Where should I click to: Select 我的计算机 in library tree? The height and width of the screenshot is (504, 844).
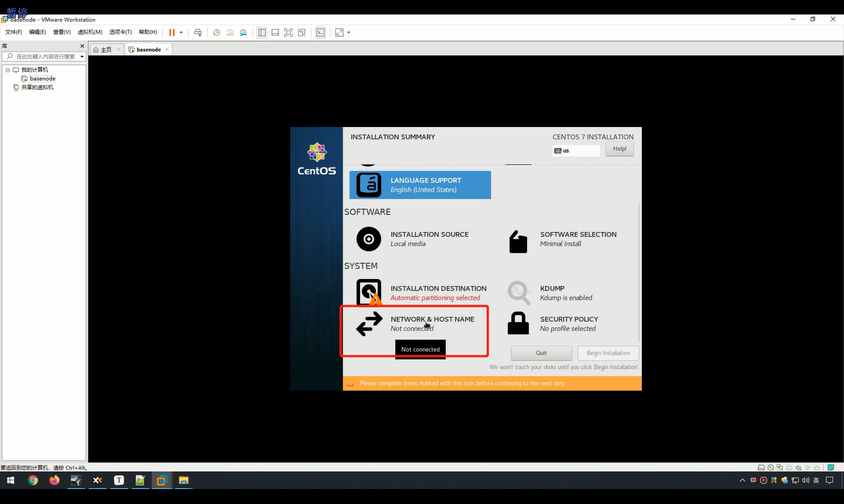(x=35, y=70)
